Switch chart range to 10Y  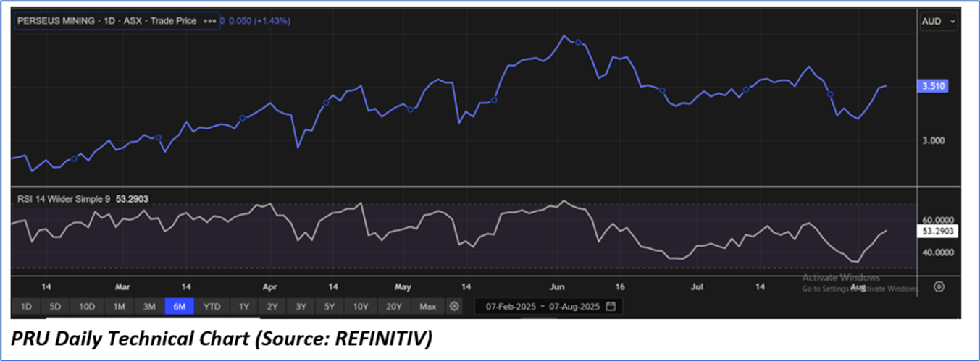[361, 307]
